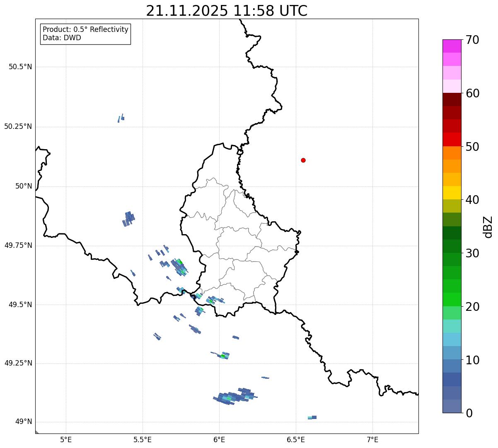
Task: Click the light cyan colorbar segment above 10
Action: [452, 340]
